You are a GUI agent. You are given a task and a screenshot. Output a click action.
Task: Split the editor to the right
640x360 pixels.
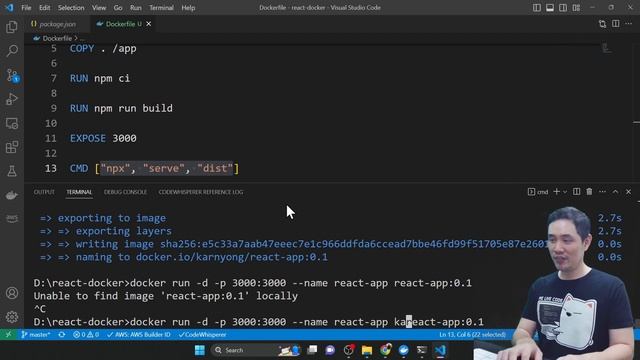click(616, 24)
